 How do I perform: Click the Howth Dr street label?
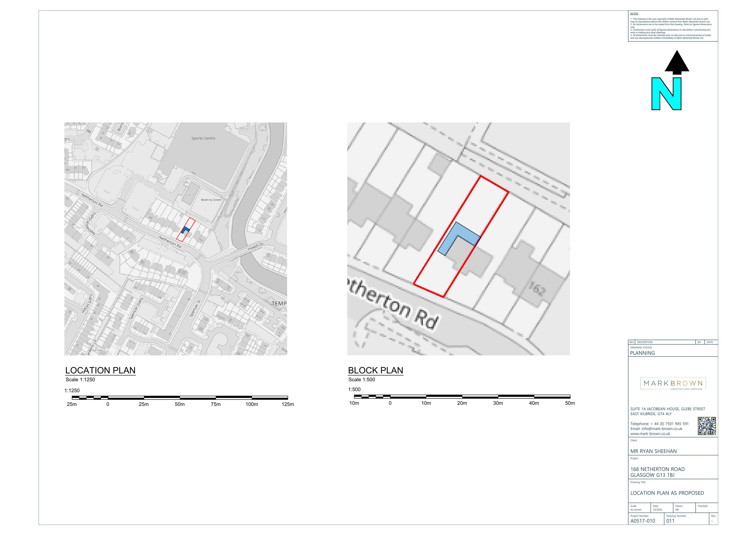[256, 246]
